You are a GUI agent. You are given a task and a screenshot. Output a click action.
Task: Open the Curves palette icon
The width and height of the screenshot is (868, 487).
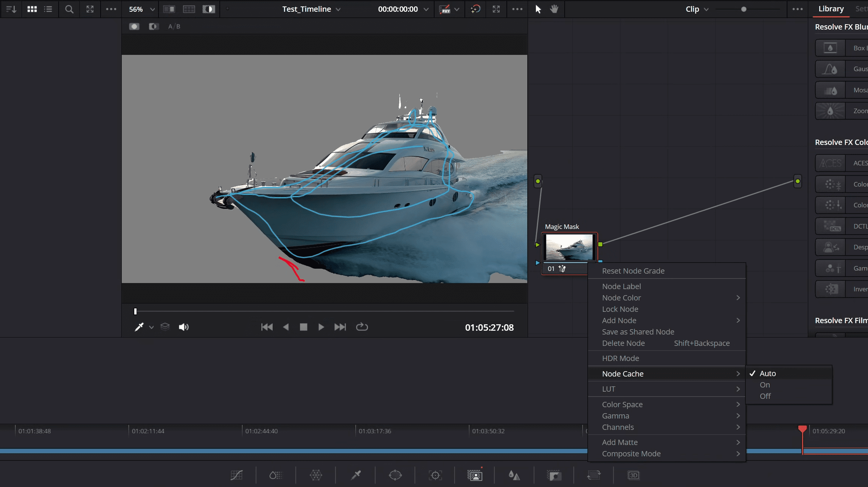(x=236, y=475)
